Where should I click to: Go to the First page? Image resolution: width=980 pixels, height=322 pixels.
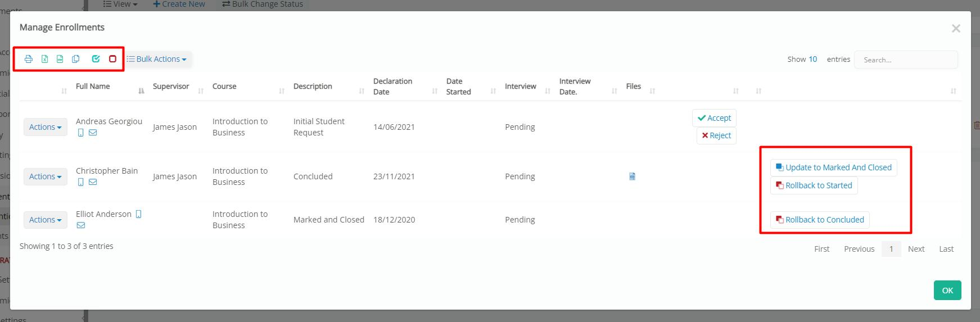[x=821, y=249]
